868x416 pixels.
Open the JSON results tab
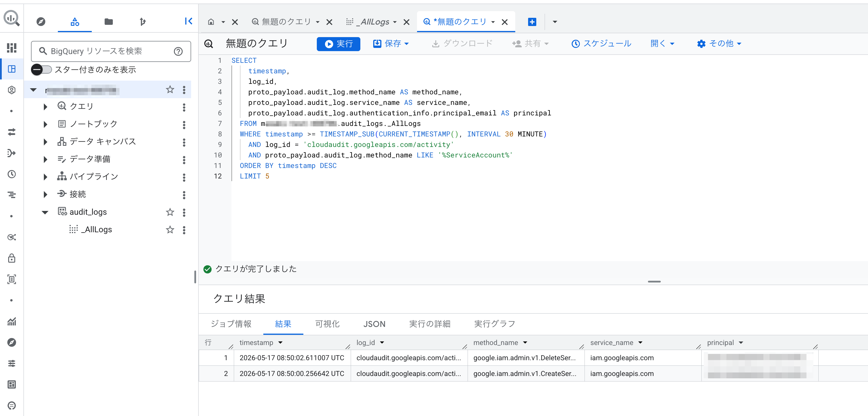(374, 324)
